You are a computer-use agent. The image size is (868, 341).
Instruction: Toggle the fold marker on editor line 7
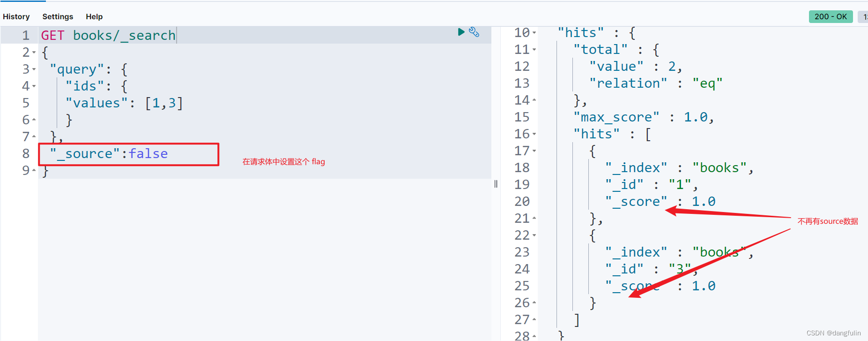tap(34, 137)
